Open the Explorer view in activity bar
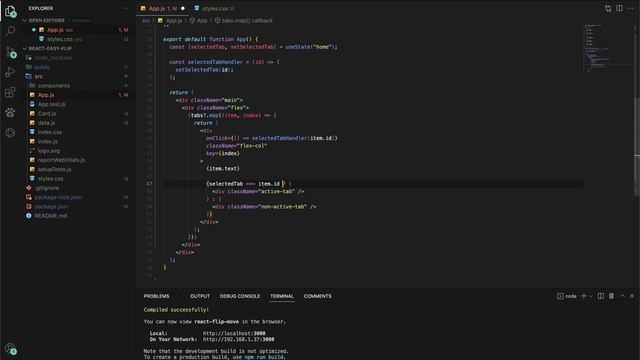 (10, 11)
